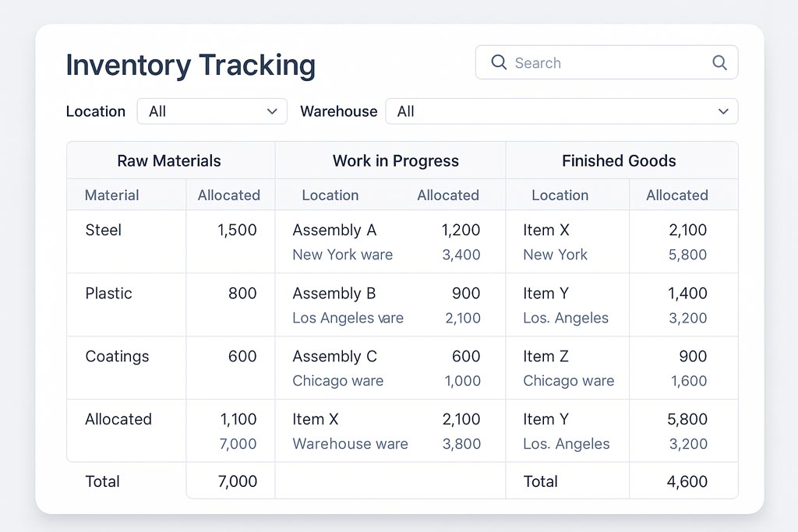This screenshot has width=798, height=532.
Task: Click Los Angeles ware sublabel
Action: (x=348, y=318)
